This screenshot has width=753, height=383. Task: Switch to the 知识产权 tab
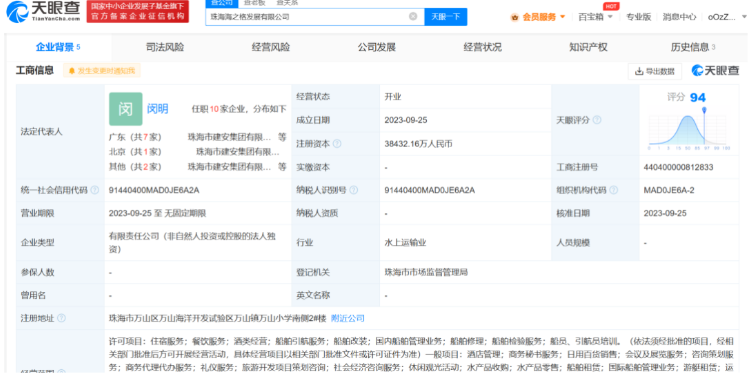[588, 47]
